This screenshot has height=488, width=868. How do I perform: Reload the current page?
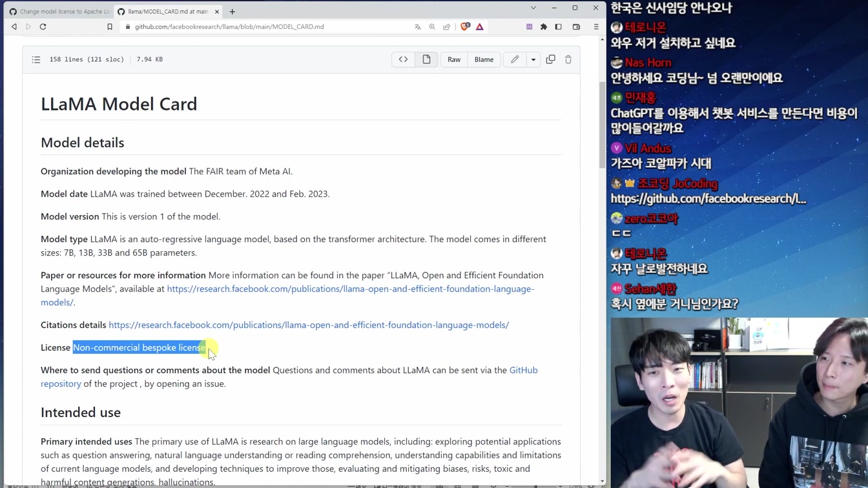(43, 27)
